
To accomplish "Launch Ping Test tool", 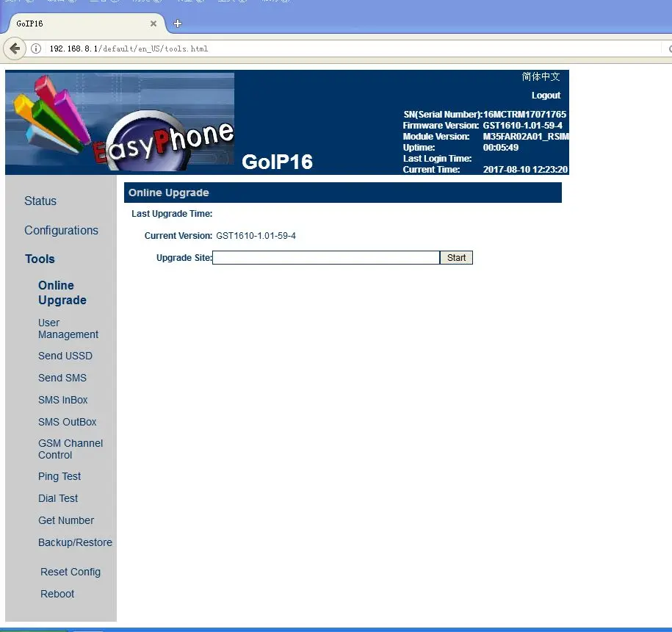I will tap(59, 476).
